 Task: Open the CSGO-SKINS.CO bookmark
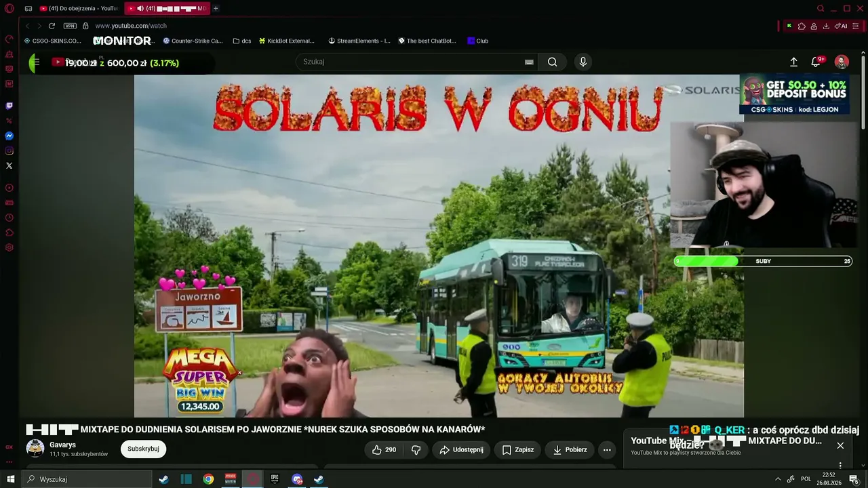coord(53,41)
